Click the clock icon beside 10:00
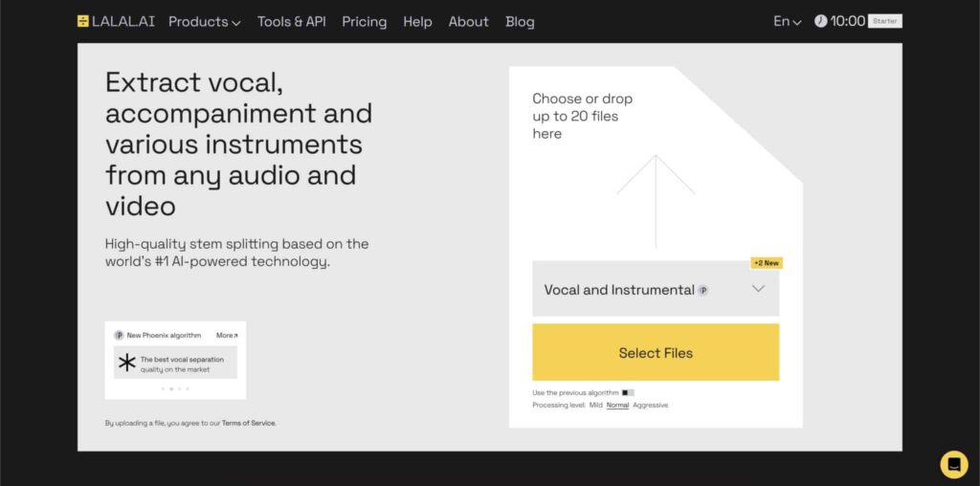Screen dimensions: 980x486 pyautogui.click(x=820, y=21)
